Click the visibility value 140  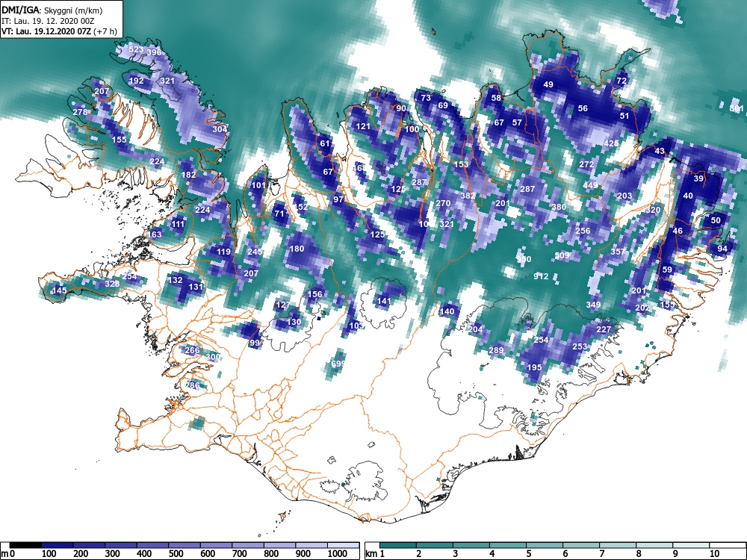[x=447, y=311]
